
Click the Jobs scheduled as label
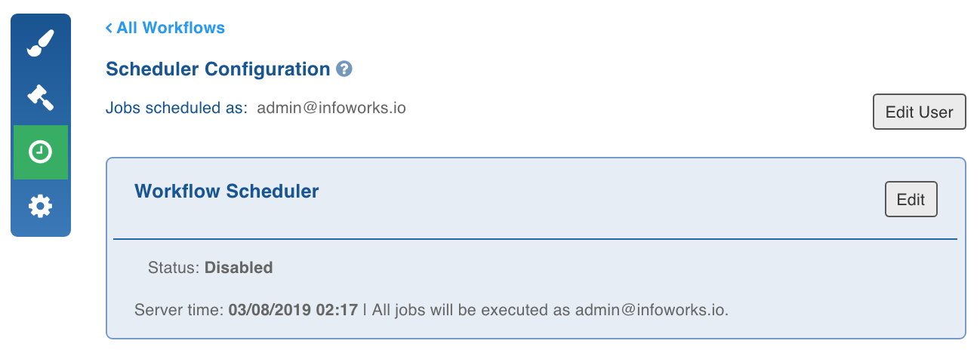tap(177, 108)
